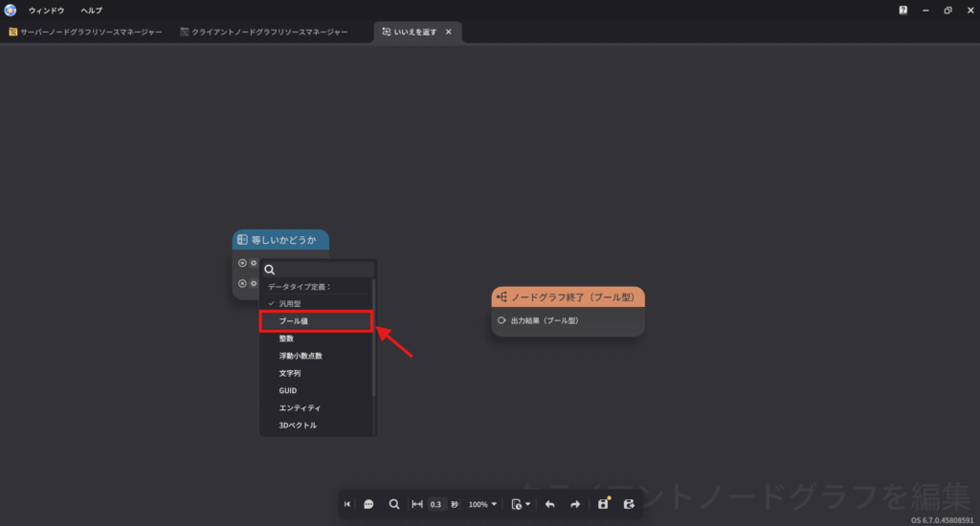Close the いいえを返す tab

coord(448,32)
